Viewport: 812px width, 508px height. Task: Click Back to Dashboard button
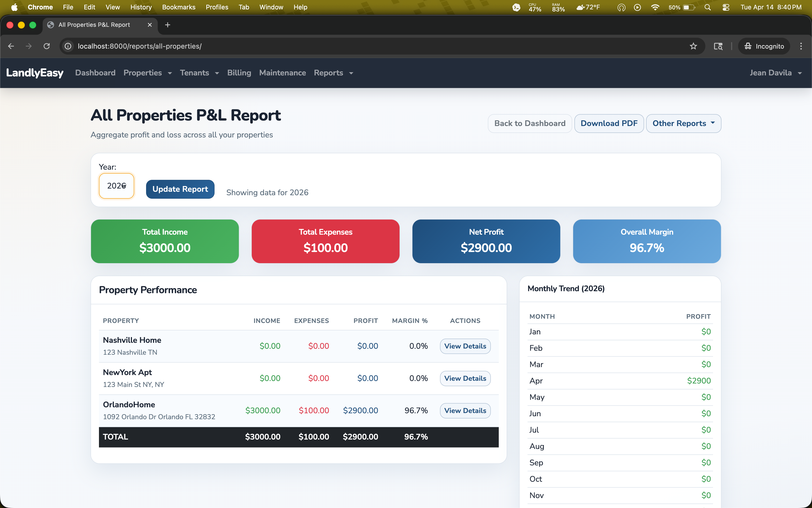[530, 123]
